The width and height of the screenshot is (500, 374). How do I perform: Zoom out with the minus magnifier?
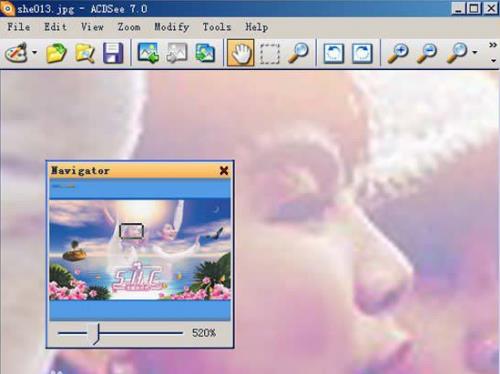(x=427, y=53)
